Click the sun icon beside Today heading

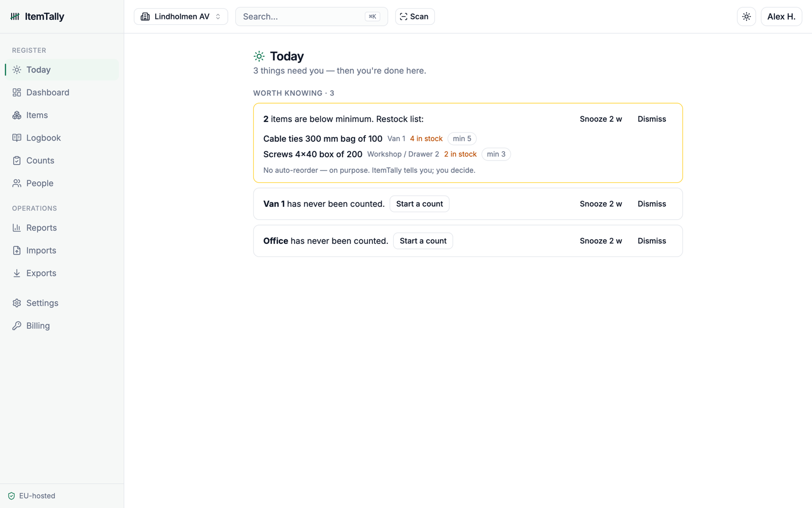[x=259, y=56]
